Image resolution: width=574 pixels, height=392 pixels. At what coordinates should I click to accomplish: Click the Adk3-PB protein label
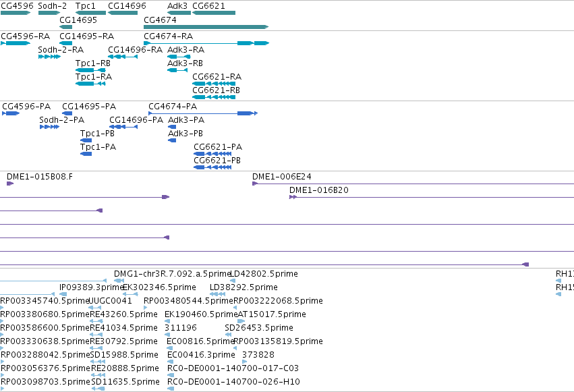click(185, 134)
